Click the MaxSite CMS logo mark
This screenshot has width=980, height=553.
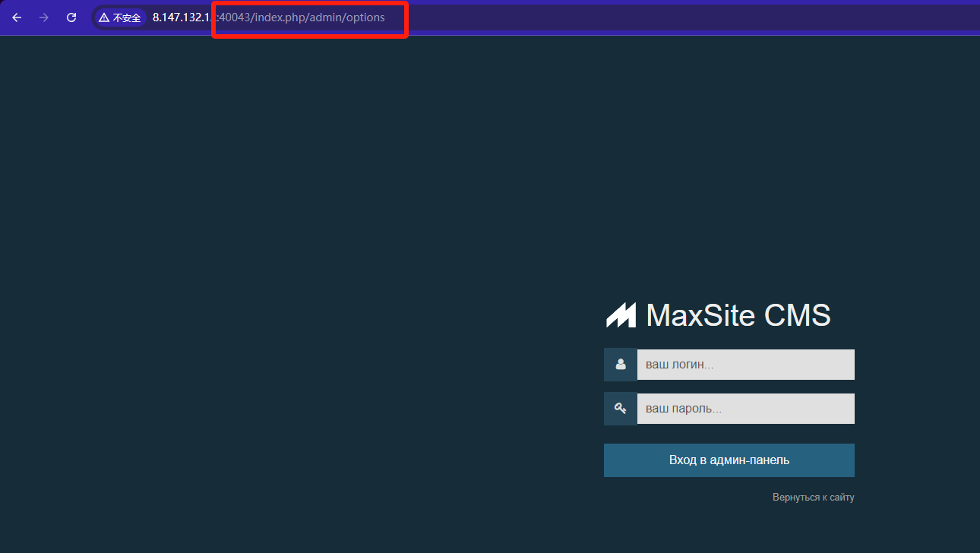coord(621,315)
